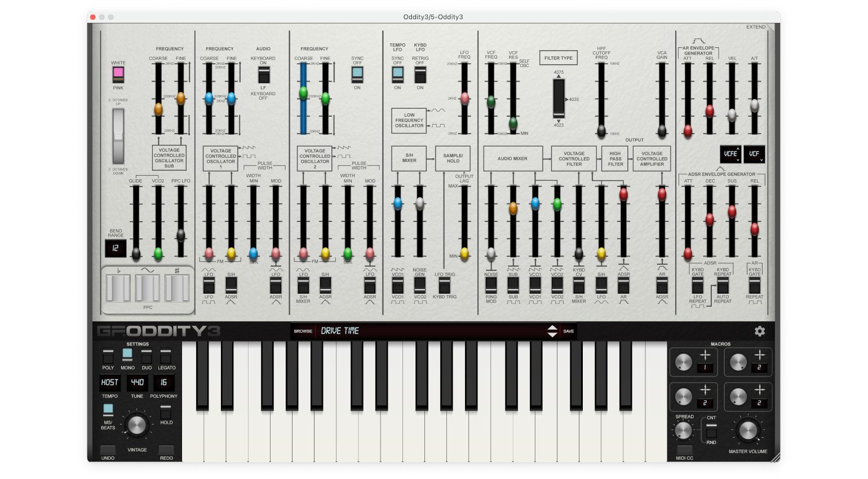The width and height of the screenshot is (868, 479).
Task: Click the LFO Freq slider knob
Action: coord(464,99)
